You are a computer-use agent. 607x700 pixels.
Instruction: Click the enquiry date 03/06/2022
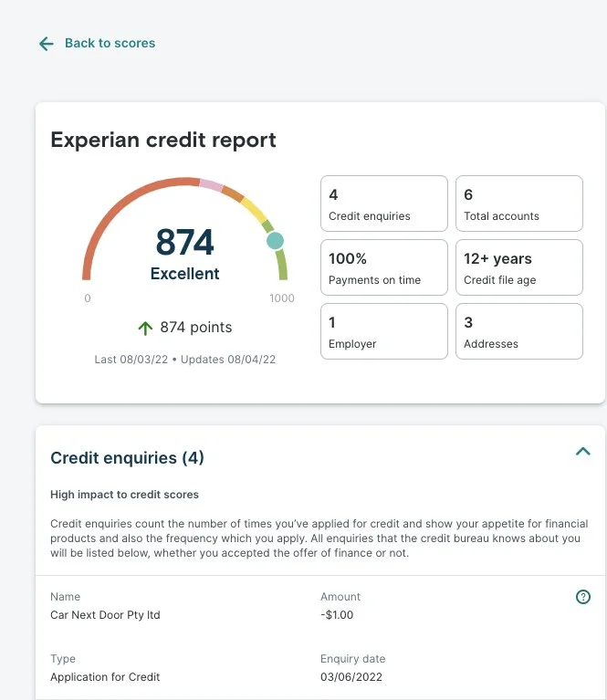tap(351, 677)
